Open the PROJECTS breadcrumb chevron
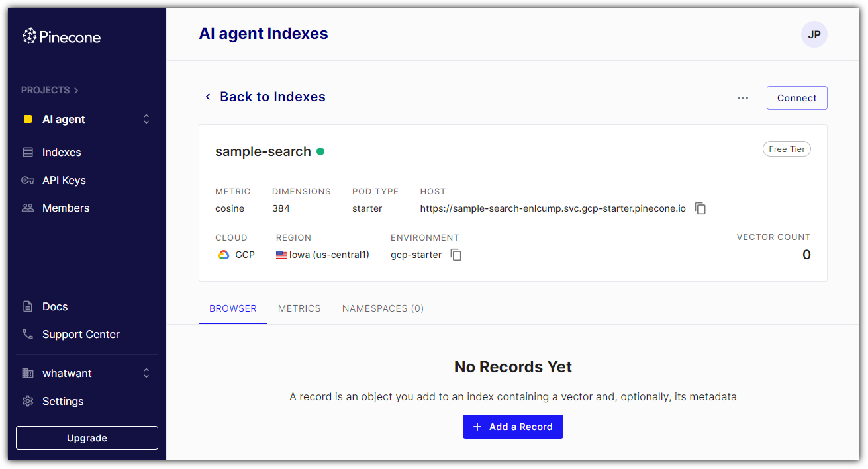Viewport: 868px width, 469px height. point(76,90)
